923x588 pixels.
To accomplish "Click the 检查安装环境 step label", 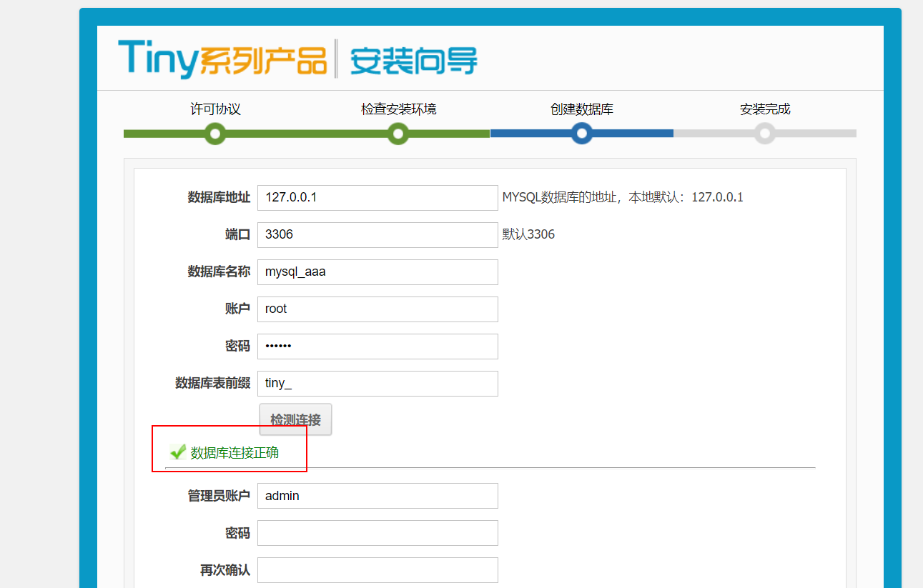I will tap(399, 109).
